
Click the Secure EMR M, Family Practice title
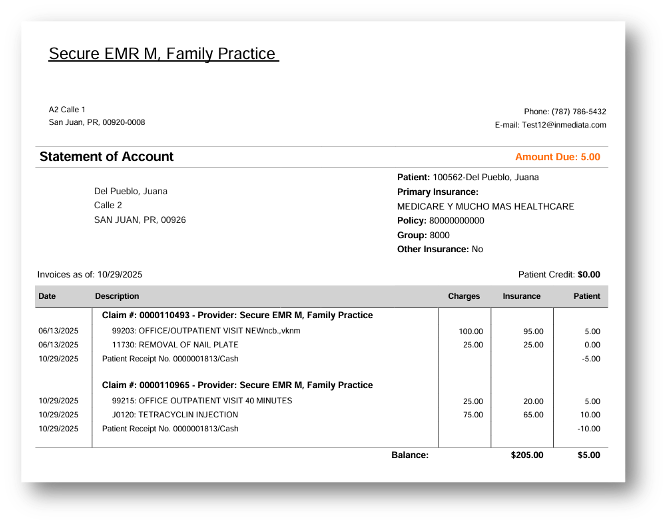[163, 54]
